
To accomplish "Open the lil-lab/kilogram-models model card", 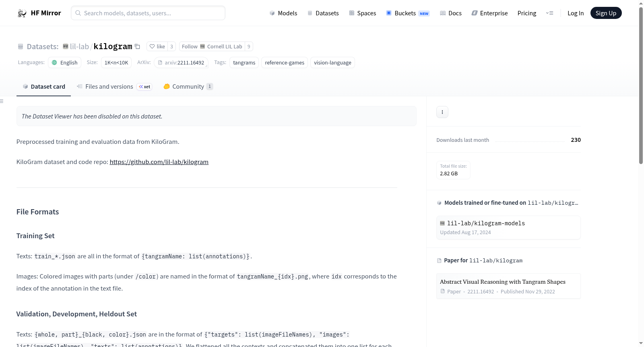I will point(508,228).
